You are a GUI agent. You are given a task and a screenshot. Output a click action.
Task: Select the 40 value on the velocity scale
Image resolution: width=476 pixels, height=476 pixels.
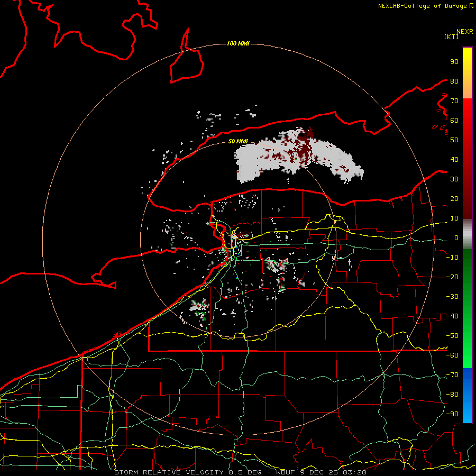(454, 159)
